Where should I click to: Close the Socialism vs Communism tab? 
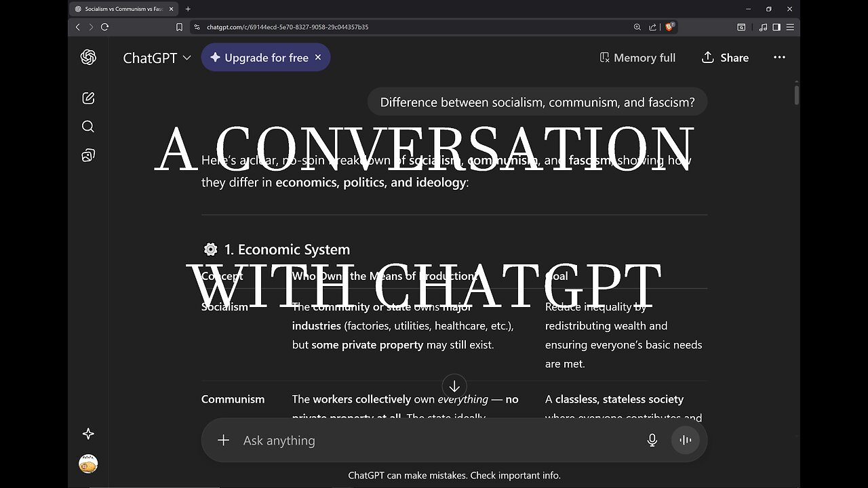point(170,9)
